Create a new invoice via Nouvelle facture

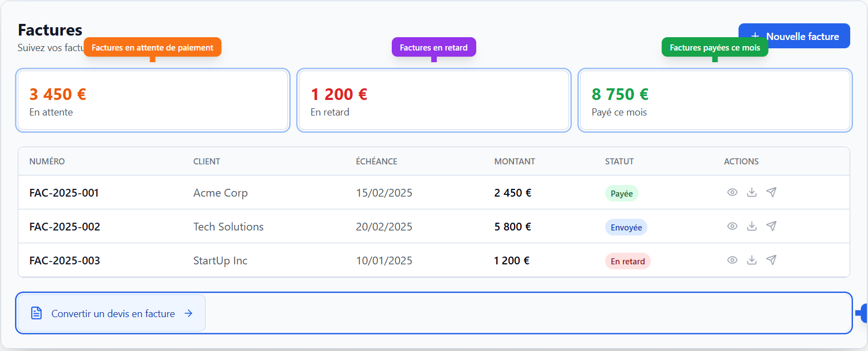tap(795, 36)
